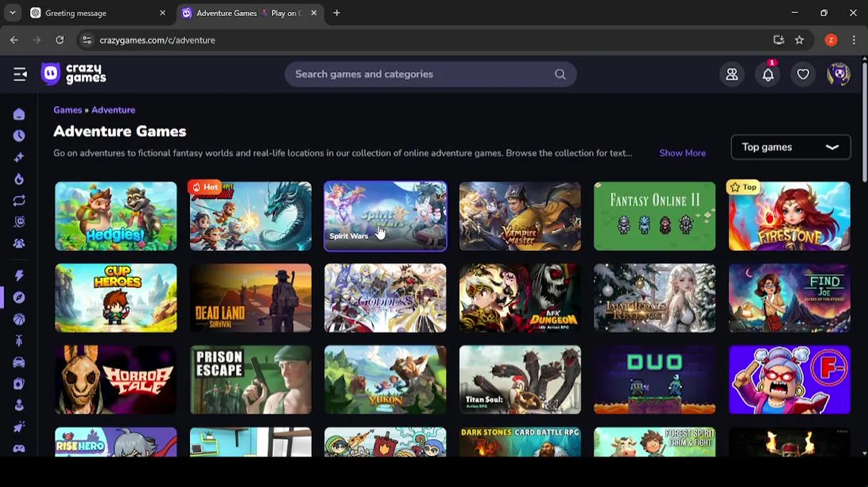This screenshot has height=487, width=868.
Task: Go back with browser back arrow
Action: 14,40
